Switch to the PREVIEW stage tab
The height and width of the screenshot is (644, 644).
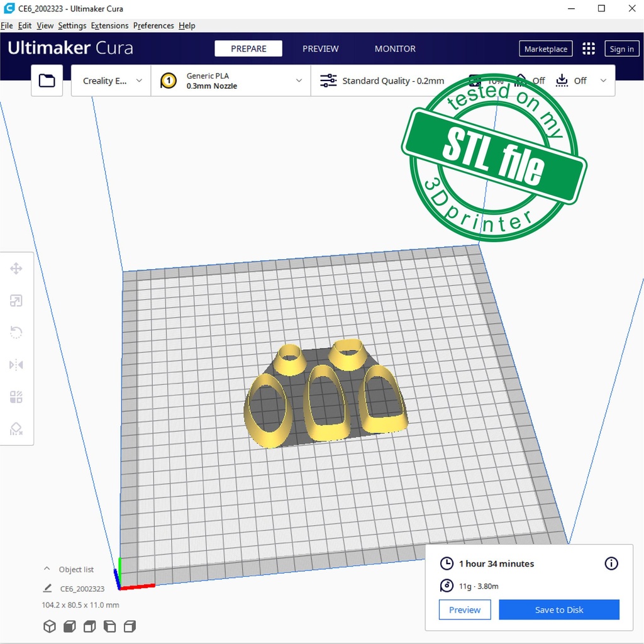(320, 49)
